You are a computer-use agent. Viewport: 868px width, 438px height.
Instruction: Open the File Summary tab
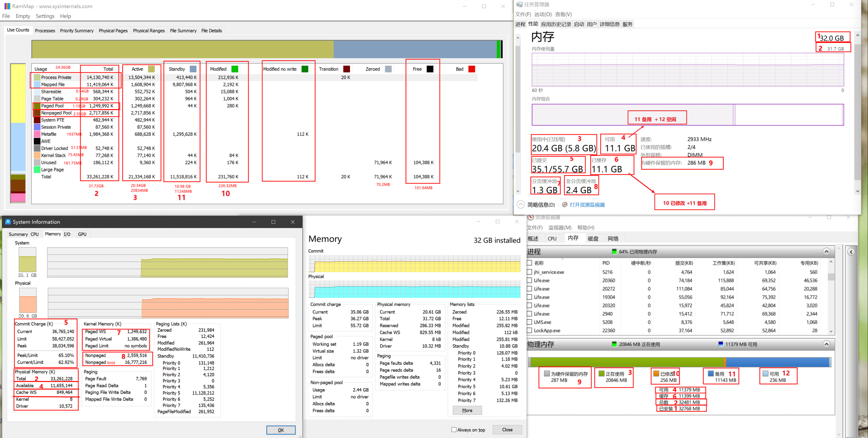(x=183, y=31)
